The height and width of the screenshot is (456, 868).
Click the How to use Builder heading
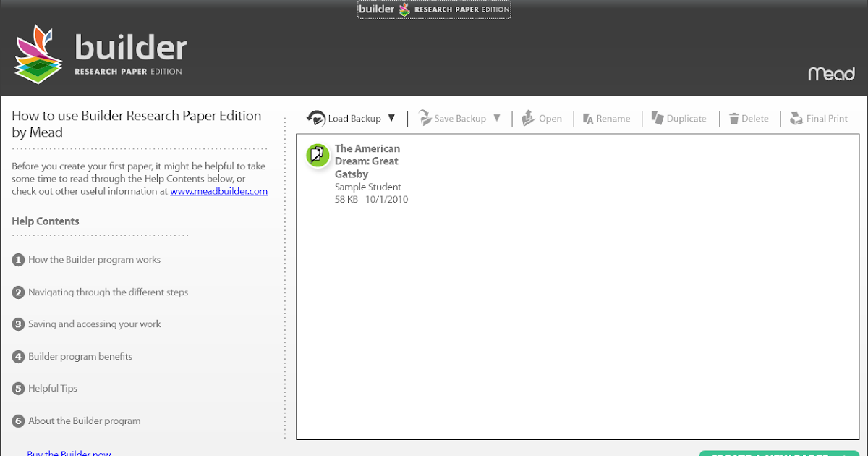[137, 124]
